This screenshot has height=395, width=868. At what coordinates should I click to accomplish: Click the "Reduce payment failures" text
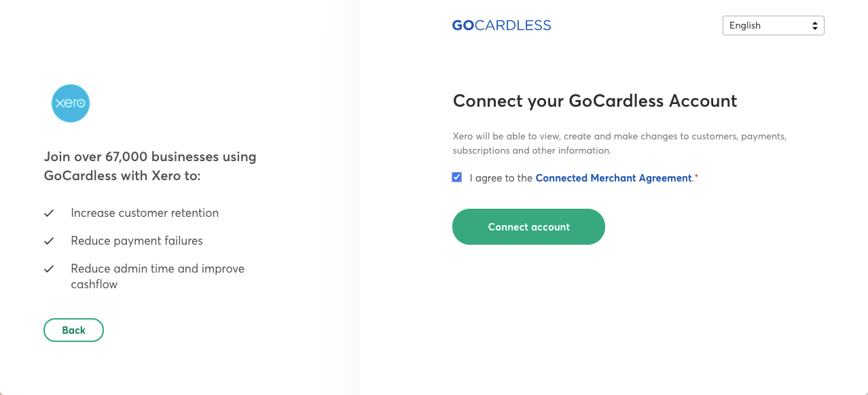click(x=137, y=241)
